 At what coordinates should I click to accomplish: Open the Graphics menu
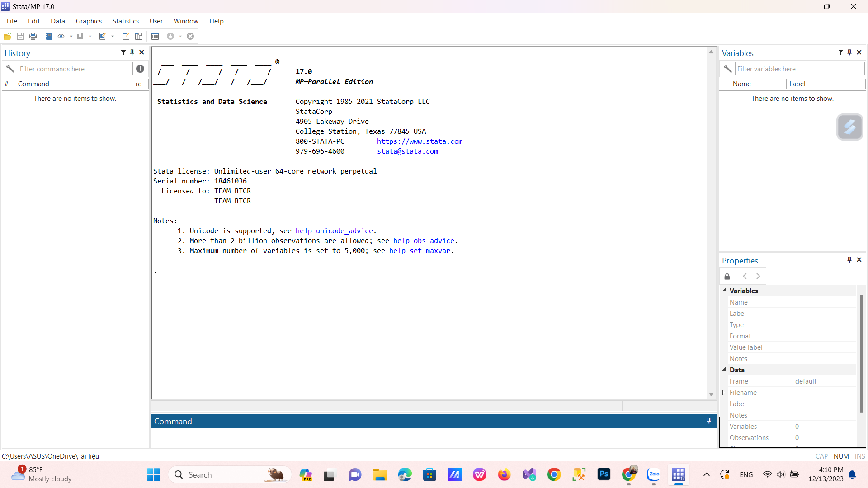click(89, 21)
